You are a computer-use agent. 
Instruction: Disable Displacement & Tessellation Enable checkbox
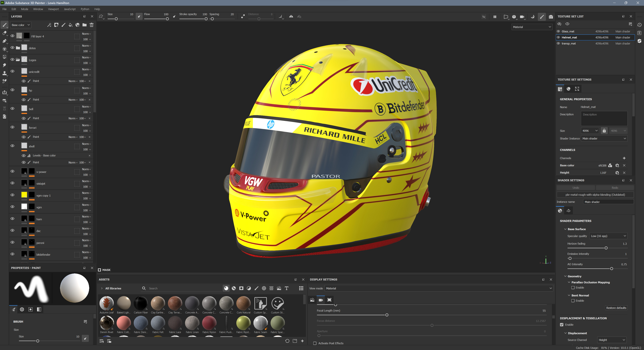tap(562, 325)
